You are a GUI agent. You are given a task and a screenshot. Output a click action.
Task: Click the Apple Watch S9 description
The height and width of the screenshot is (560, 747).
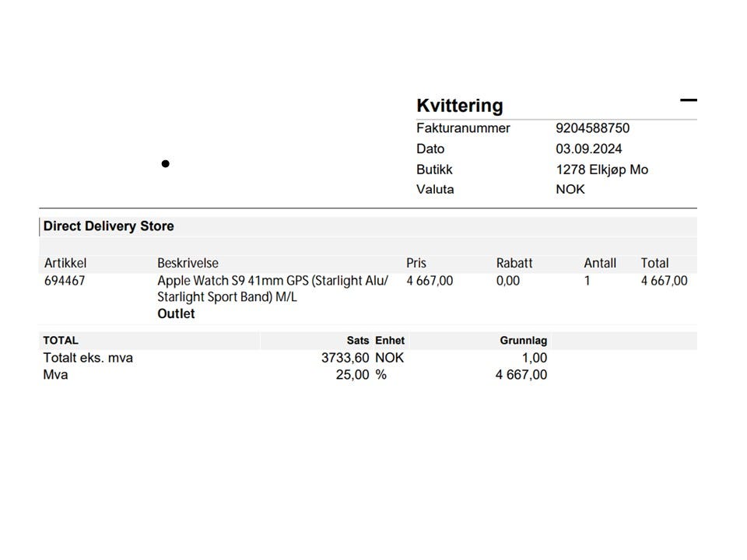(x=273, y=289)
